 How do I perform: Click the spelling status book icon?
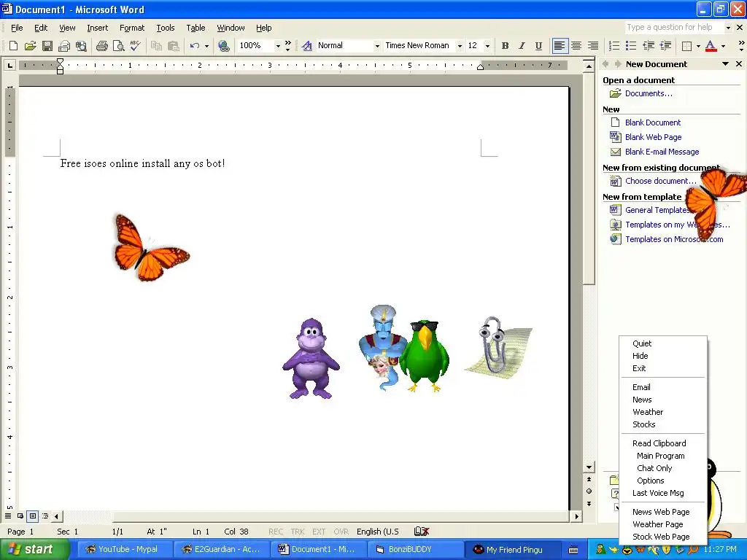(x=422, y=531)
